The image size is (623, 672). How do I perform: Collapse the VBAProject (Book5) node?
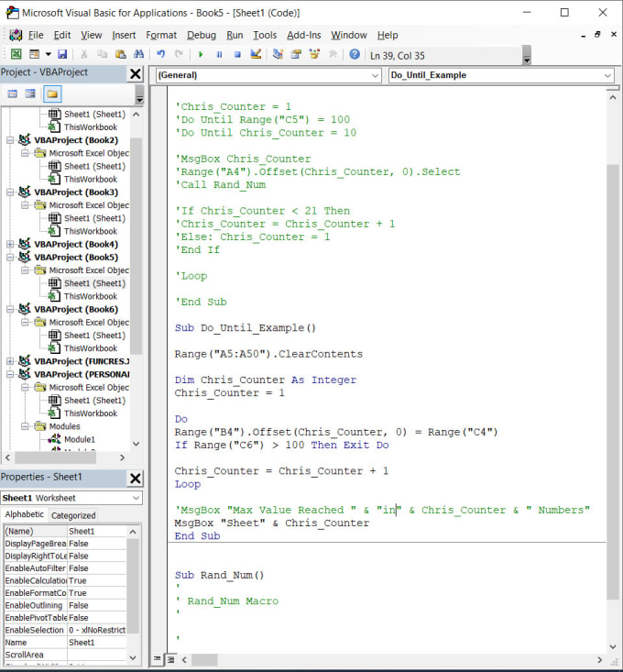point(10,257)
